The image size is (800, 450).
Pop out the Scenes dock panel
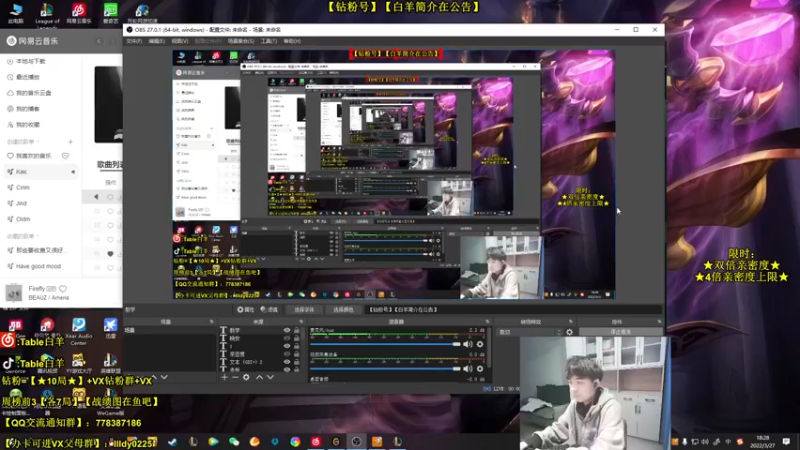211,322
